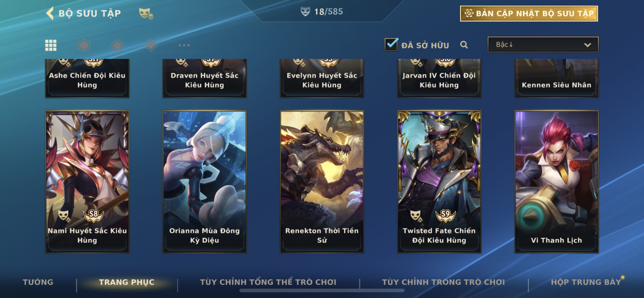This screenshot has width=644, height=298.
Task: Select the grid view filter icon
Action: 51,45
